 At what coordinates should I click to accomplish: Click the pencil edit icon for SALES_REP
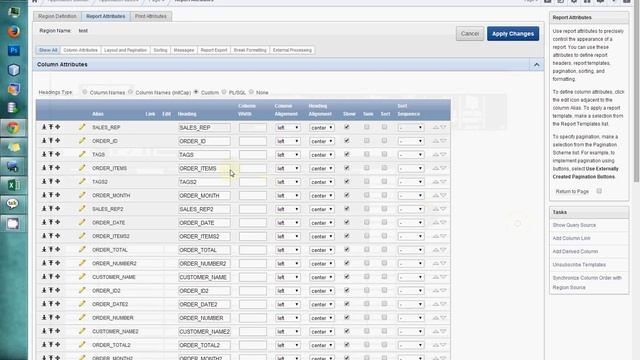click(x=82, y=127)
